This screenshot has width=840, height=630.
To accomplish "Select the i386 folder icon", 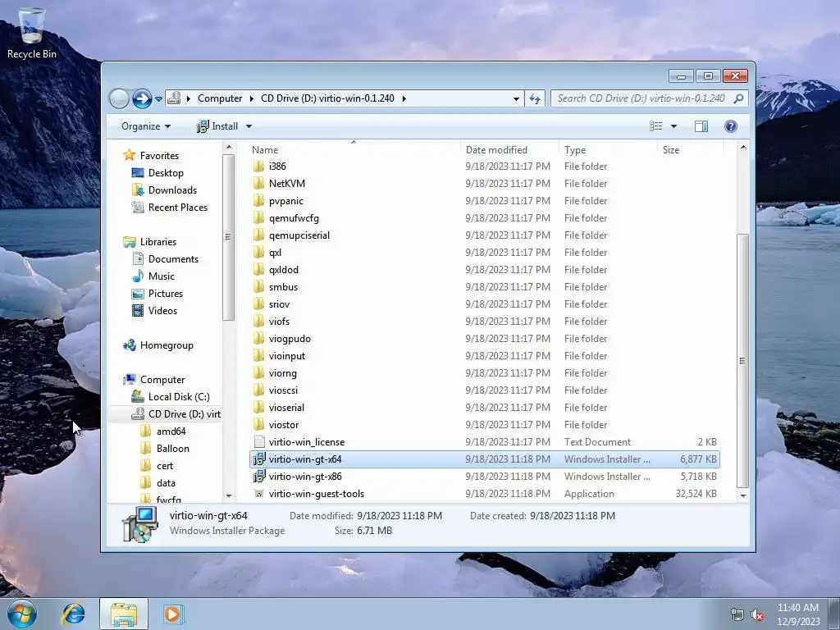I will pos(258,166).
